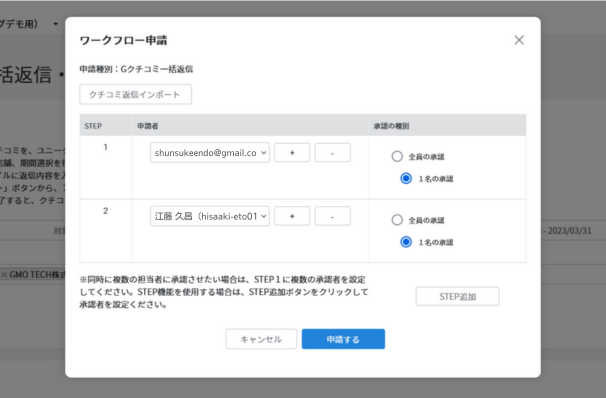Add an approver with the STEP 2 plus button
The image size is (606, 398).
[292, 216]
